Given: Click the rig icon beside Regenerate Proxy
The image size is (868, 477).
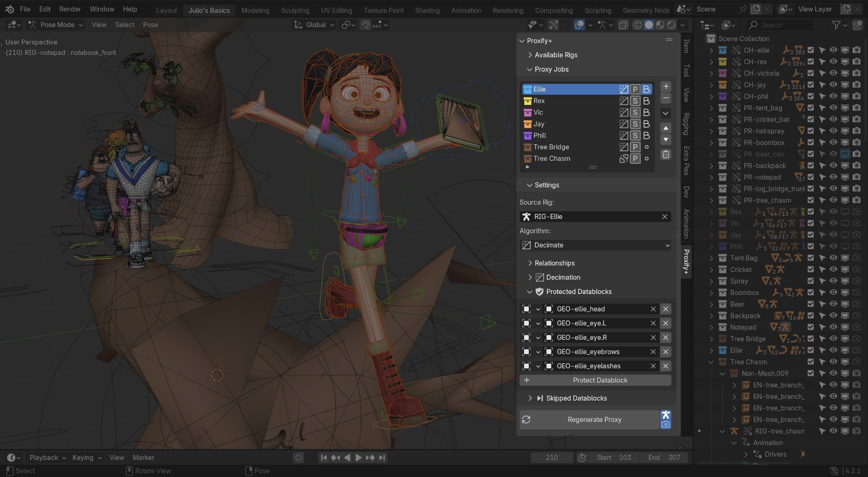Looking at the screenshot, I should click(666, 415).
